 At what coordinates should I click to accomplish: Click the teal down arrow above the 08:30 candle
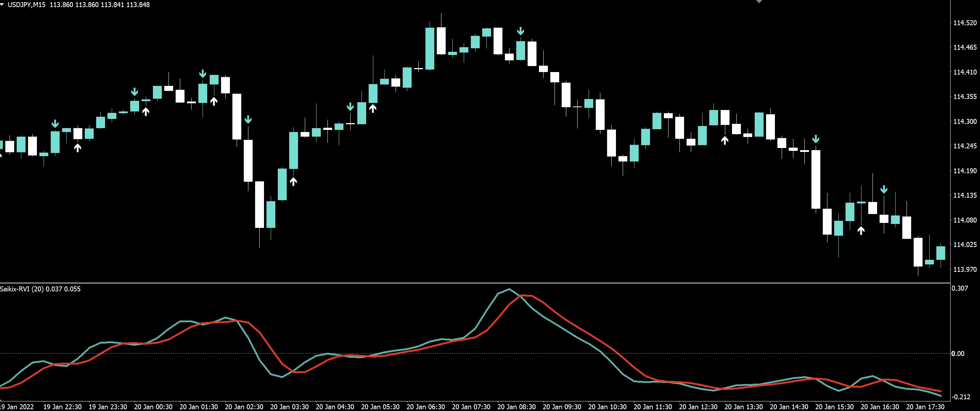[x=521, y=31]
